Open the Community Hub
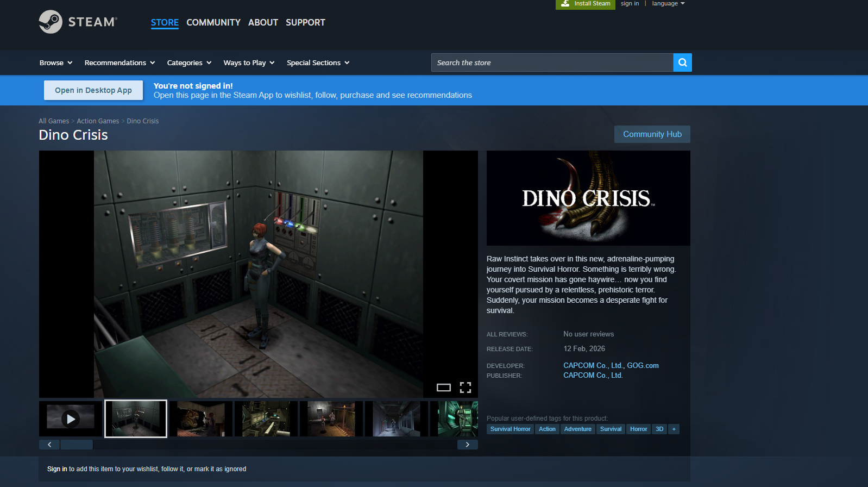Image resolution: width=868 pixels, height=487 pixels. click(652, 134)
